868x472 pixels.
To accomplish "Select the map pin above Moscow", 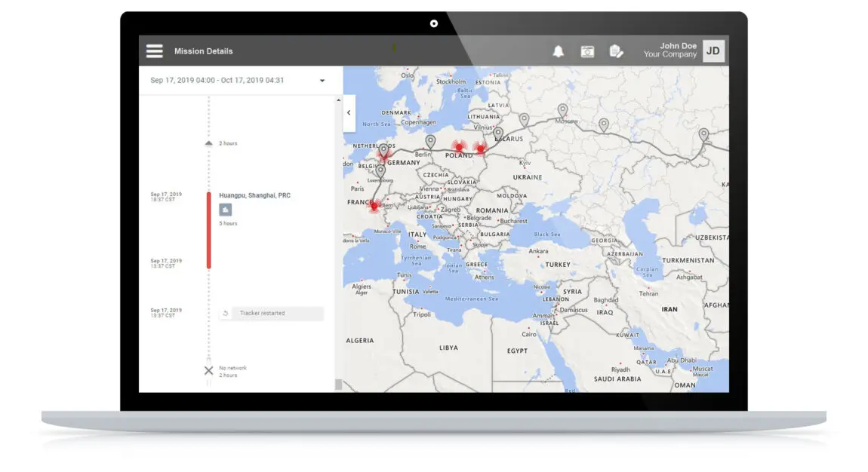I will click(562, 110).
